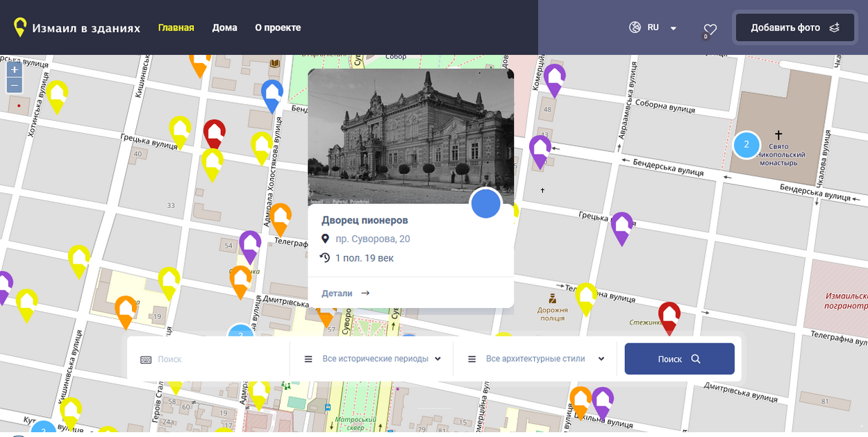Screen dimensions: 868x437
Task: Select purple house marker near number 43
Action: (540, 151)
